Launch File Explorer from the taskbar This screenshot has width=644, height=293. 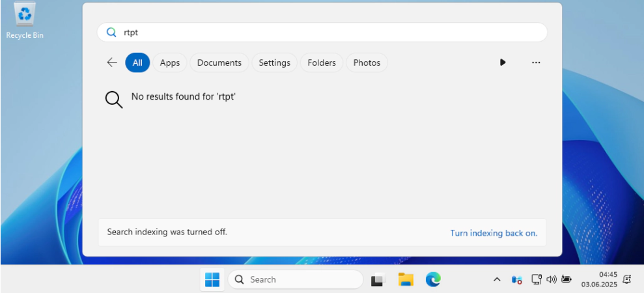(406, 279)
